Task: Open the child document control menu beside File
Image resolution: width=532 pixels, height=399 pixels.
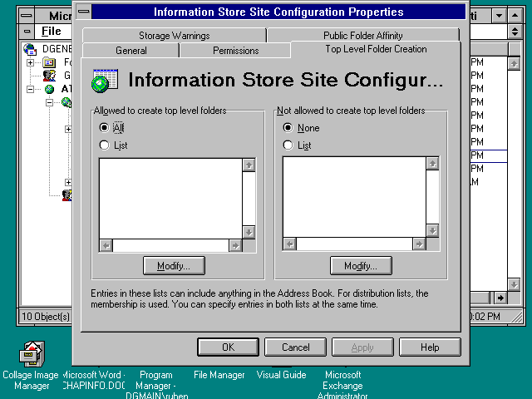Action: point(27,32)
